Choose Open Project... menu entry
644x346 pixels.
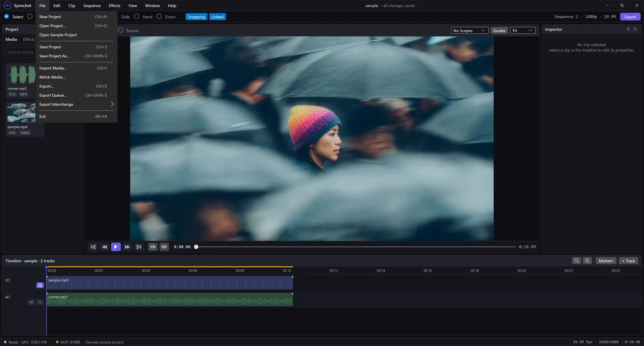pos(76,26)
